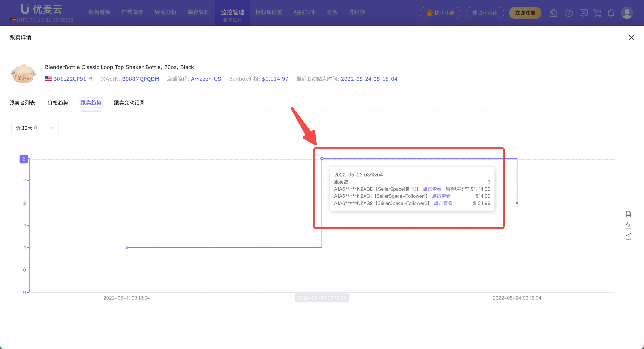Click the message feedback icon
644x349 pixels.
click(583, 13)
